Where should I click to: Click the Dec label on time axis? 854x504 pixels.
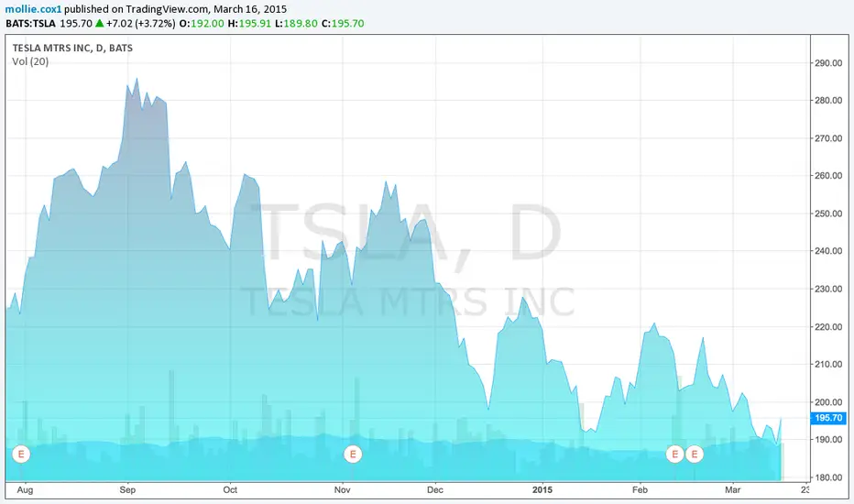pyautogui.click(x=435, y=490)
